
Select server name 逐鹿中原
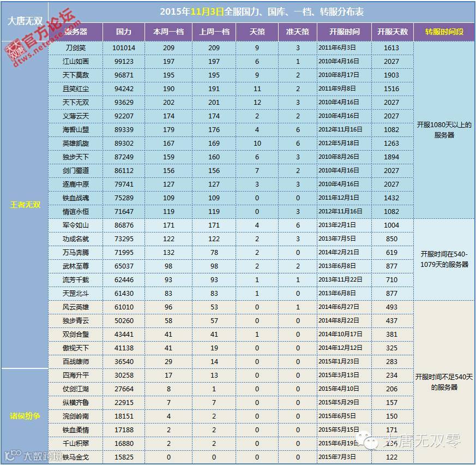(76, 184)
